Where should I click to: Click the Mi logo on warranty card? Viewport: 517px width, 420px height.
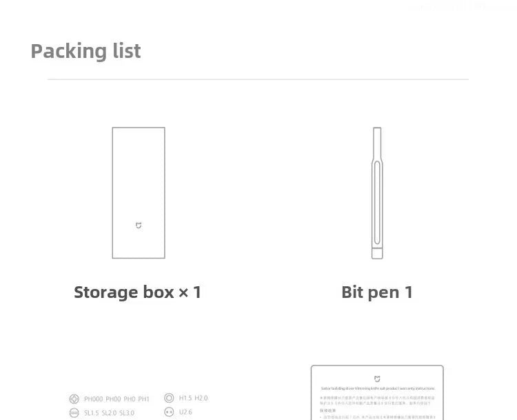click(377, 379)
